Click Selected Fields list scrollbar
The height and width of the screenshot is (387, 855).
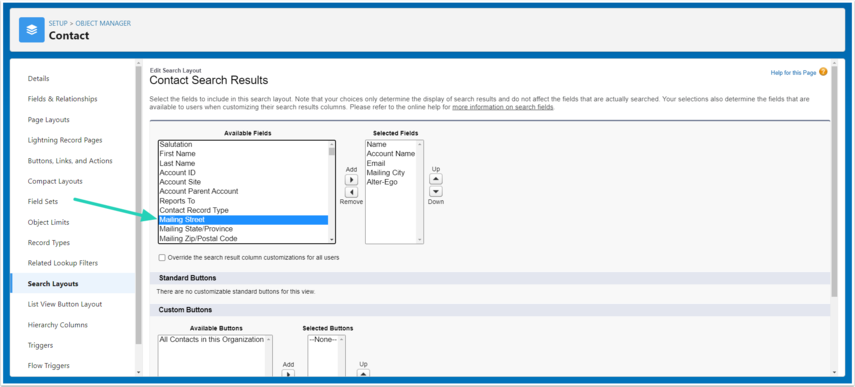(419, 191)
